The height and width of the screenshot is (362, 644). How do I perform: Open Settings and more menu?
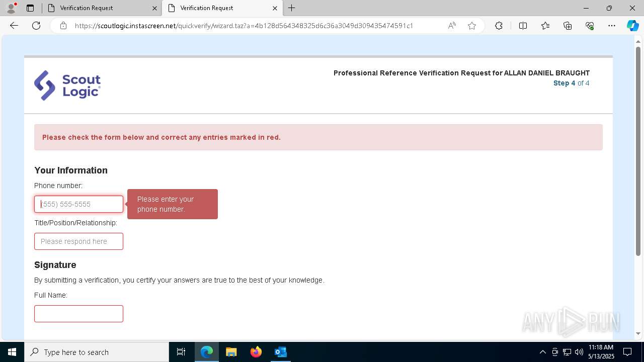click(612, 26)
